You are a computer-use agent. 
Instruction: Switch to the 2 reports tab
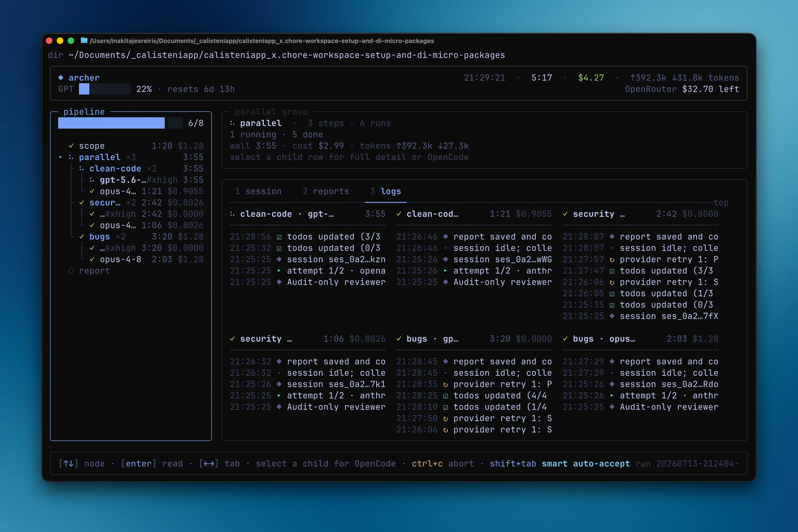pos(326,191)
